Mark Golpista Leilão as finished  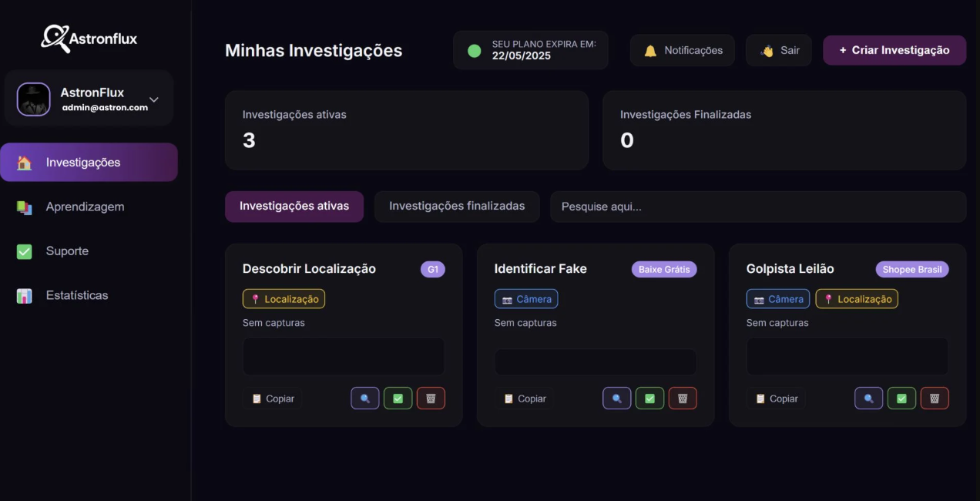coord(902,398)
